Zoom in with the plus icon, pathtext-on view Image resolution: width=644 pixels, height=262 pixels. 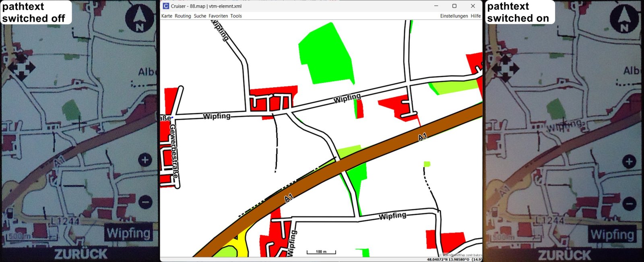pos(629,162)
